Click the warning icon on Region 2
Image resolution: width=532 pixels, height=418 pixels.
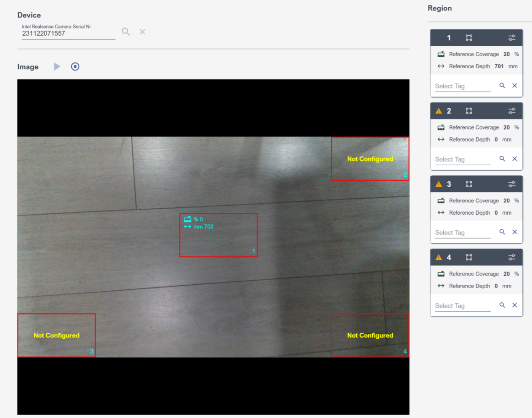tap(439, 111)
